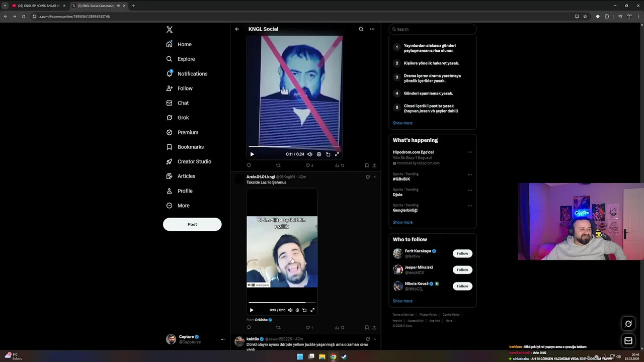Play the first video at 0:11
Screen dimensions: 644x362
252,154
